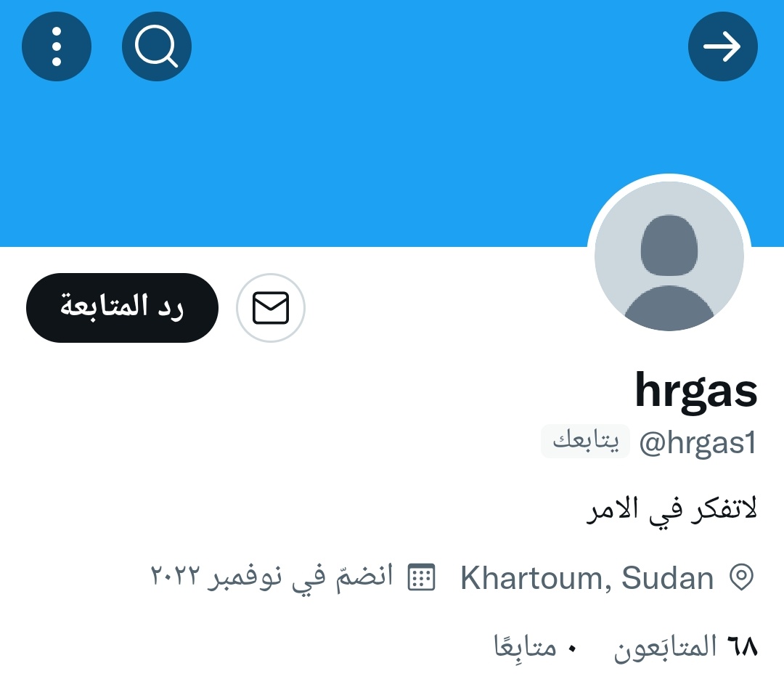This screenshot has width=784, height=695.
Task: Send a message via the envelope icon
Action: [271, 308]
